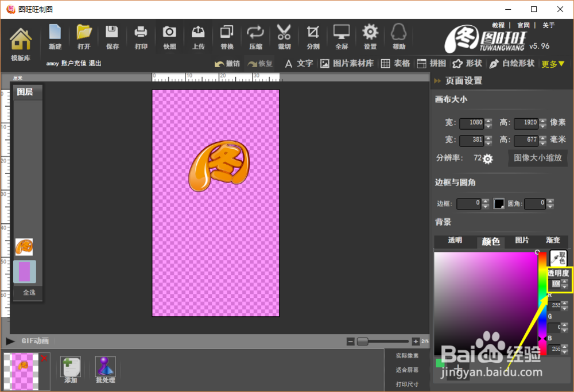Click the millimeter width field 381
574x392 pixels.
[472, 140]
